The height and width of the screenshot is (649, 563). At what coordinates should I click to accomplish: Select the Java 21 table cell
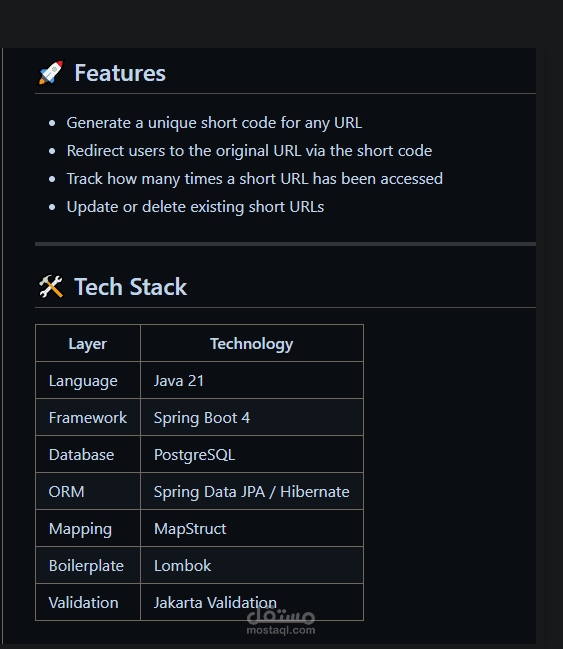pyautogui.click(x=252, y=380)
